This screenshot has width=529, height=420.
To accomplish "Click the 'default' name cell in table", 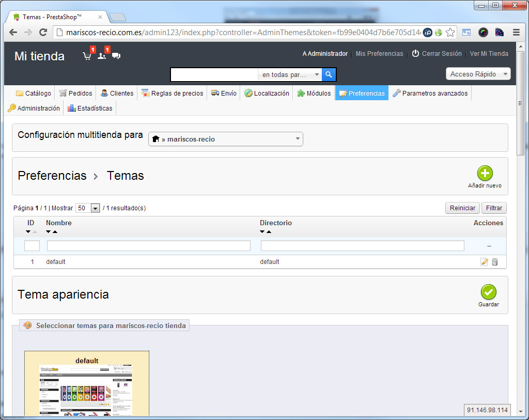I will (x=56, y=262).
